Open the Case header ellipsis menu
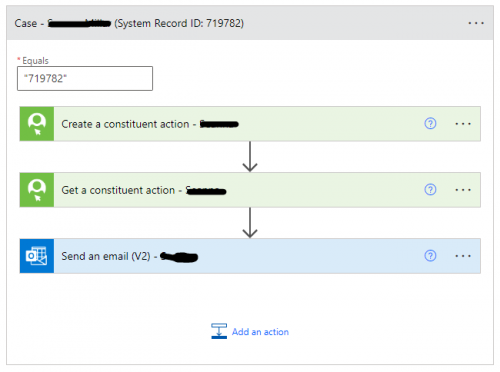This screenshot has width=500, height=372. coord(476,23)
